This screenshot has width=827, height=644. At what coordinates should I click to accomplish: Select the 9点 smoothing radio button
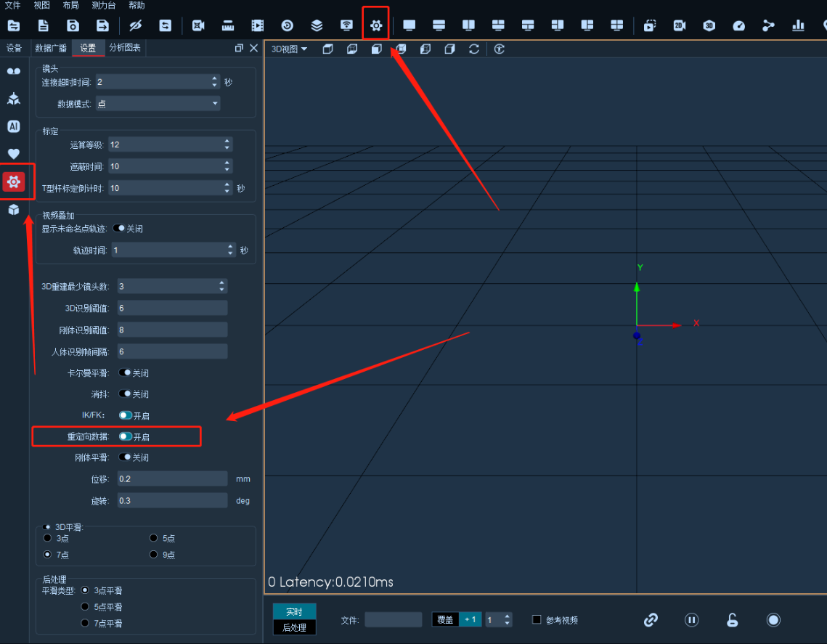coord(153,555)
